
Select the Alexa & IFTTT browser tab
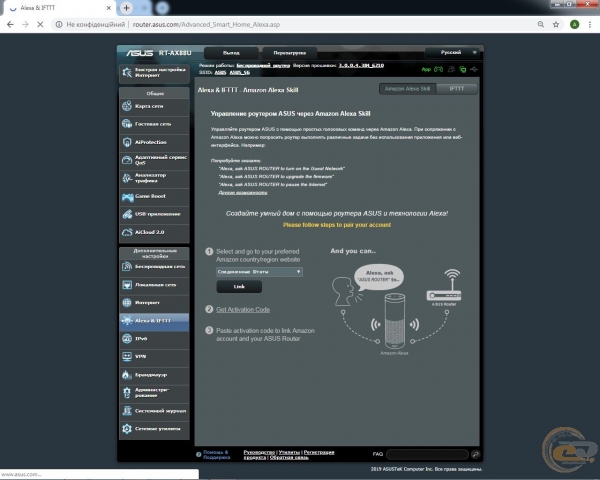pyautogui.click(x=59, y=8)
